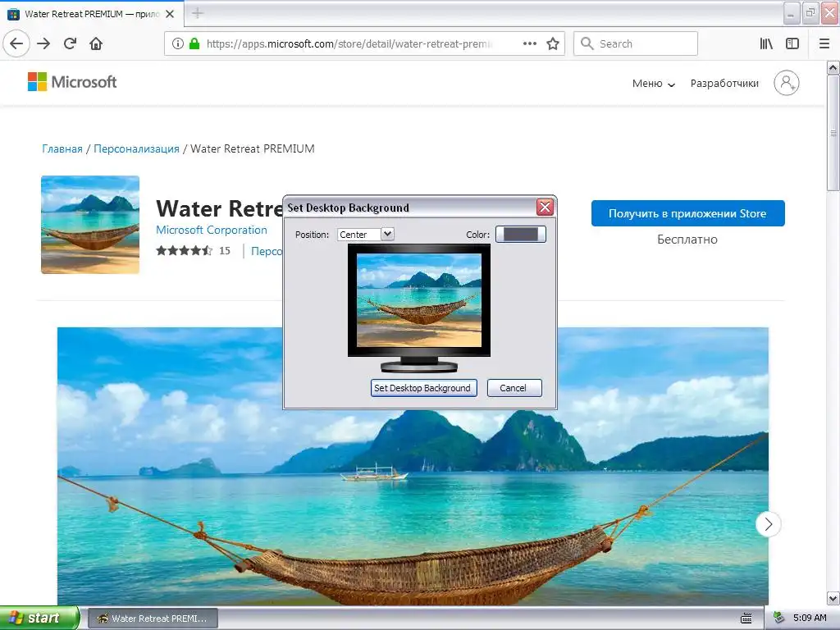840x630 pixels.
Task: Click the large hammock beach screenshot
Action: [413, 466]
